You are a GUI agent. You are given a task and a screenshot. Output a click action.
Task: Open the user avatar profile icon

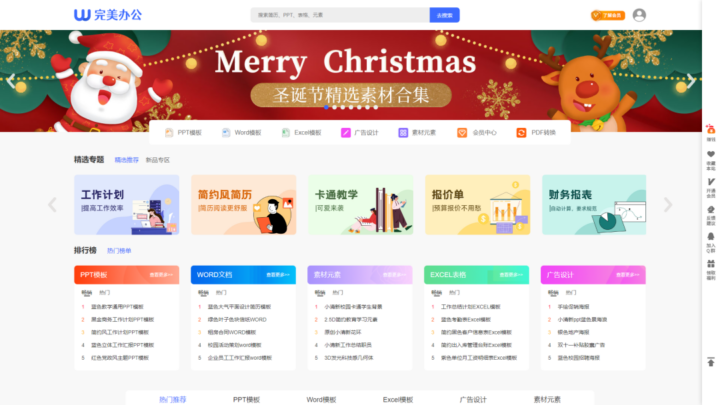point(639,15)
